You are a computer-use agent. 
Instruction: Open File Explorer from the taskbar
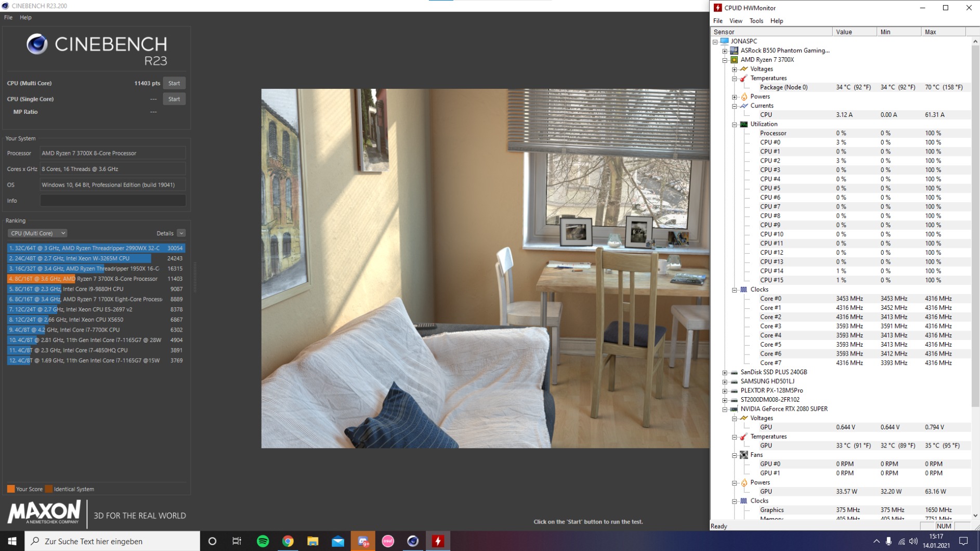[312, 541]
